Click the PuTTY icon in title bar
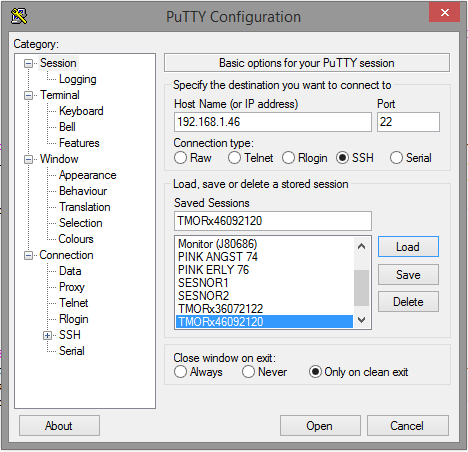Screen dimensions: 468x452 point(19,16)
